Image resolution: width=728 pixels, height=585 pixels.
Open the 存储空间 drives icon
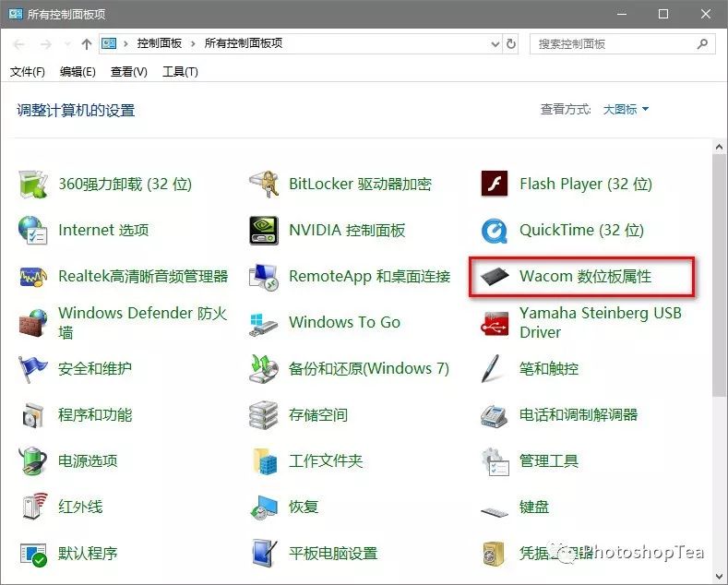point(264,414)
